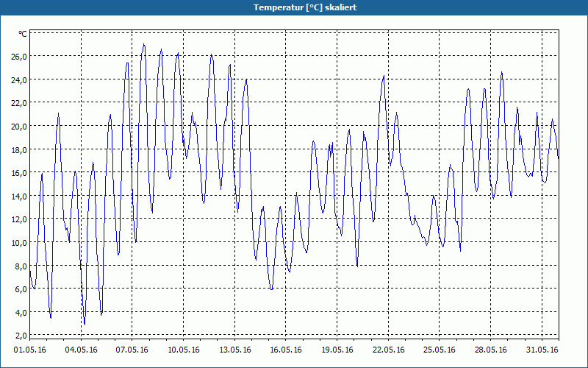The image size is (588, 368).
Task: Click the 8,0 y-axis label
Action: tap(21, 266)
